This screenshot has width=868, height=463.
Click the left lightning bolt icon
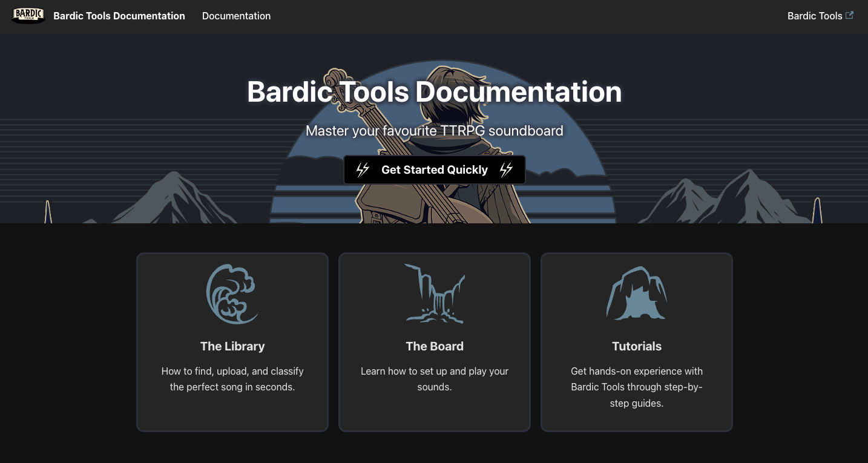(363, 170)
